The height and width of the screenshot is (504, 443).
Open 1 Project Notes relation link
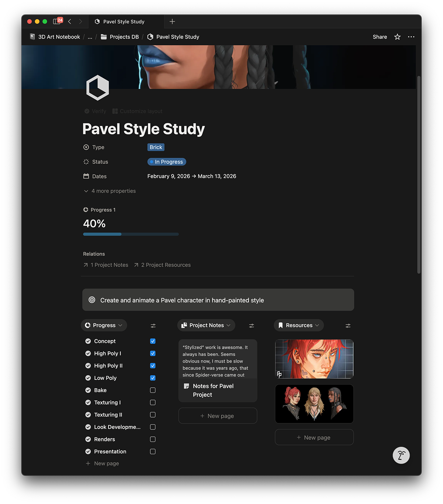pyautogui.click(x=106, y=265)
